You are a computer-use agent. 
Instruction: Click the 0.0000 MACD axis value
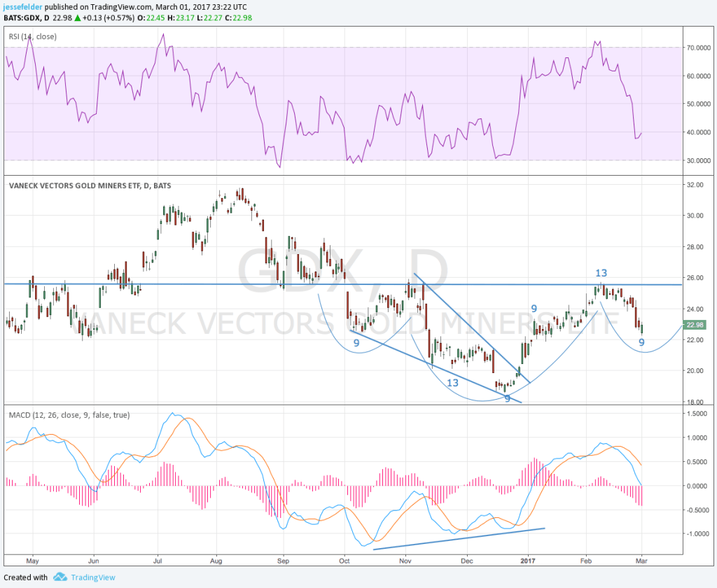coord(697,486)
